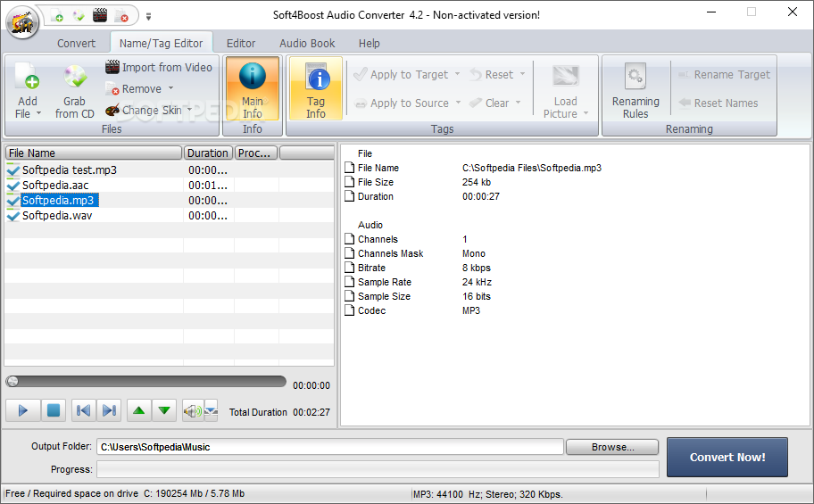This screenshot has height=504, width=814.
Task: Click the icon next to volume button
Action: [x=211, y=411]
